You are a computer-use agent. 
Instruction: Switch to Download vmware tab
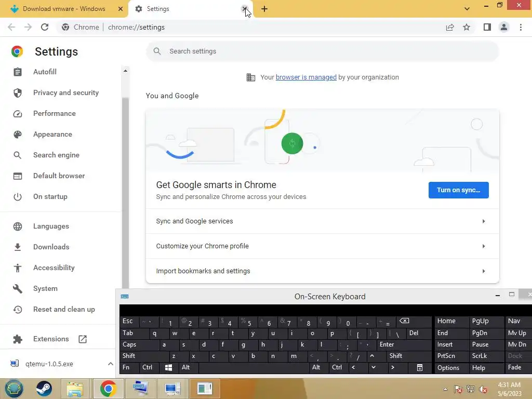click(64, 9)
